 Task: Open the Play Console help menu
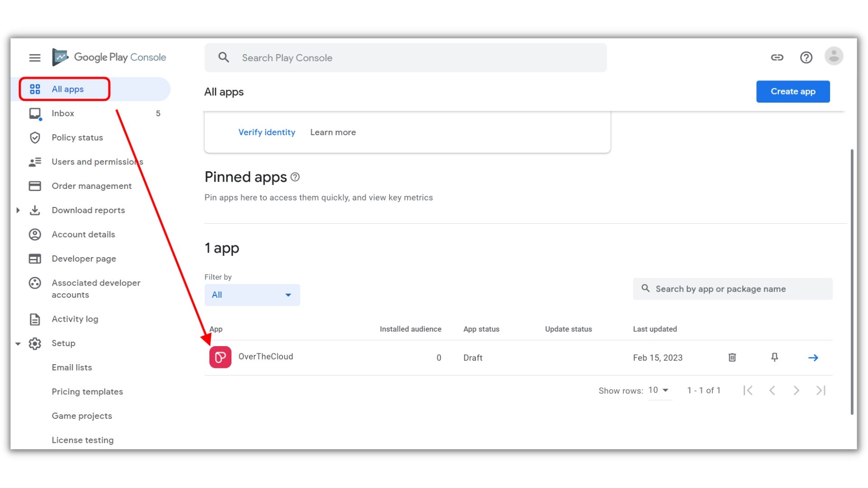click(x=806, y=57)
